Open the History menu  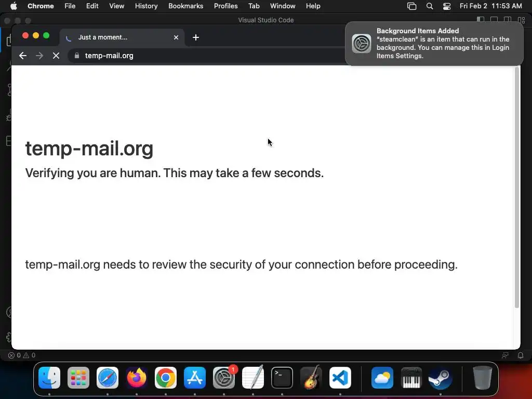pyautogui.click(x=146, y=6)
